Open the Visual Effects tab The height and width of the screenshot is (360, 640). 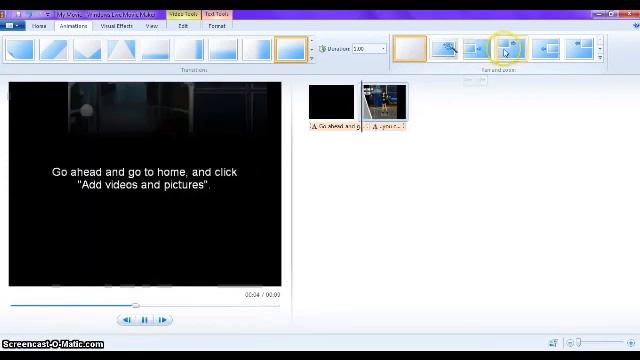pyautogui.click(x=116, y=26)
